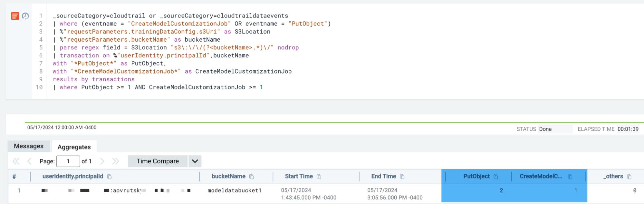644x204 pixels.
Task: Sort by Start Time column header
Action: tap(299, 176)
